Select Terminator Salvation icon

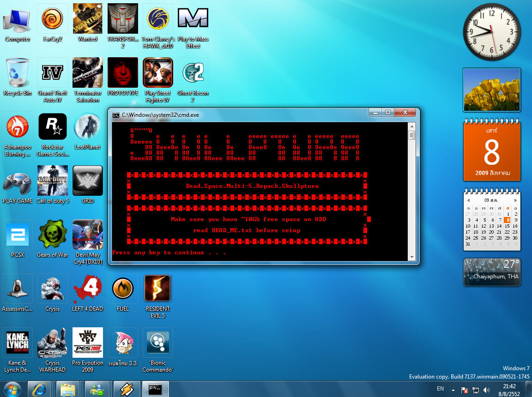(x=88, y=80)
